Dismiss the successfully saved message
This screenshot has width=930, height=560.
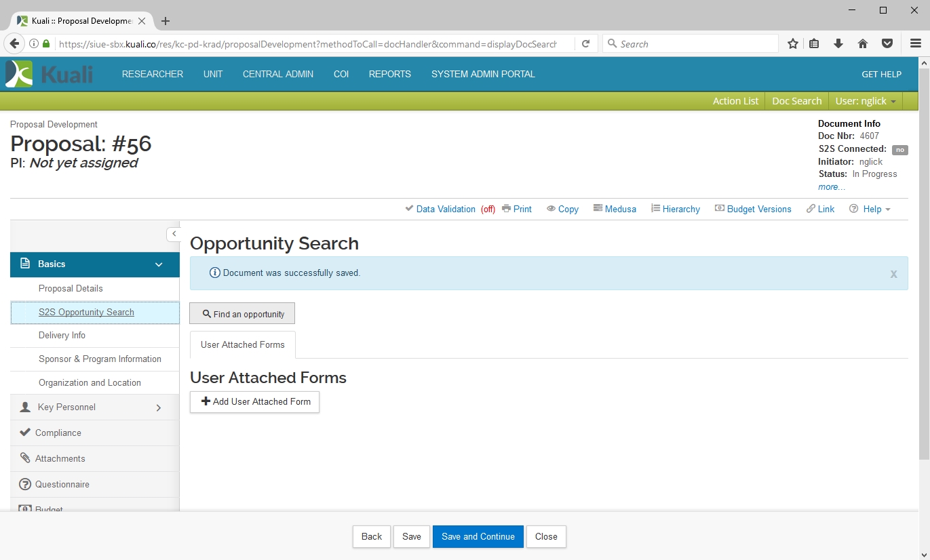[x=893, y=274]
